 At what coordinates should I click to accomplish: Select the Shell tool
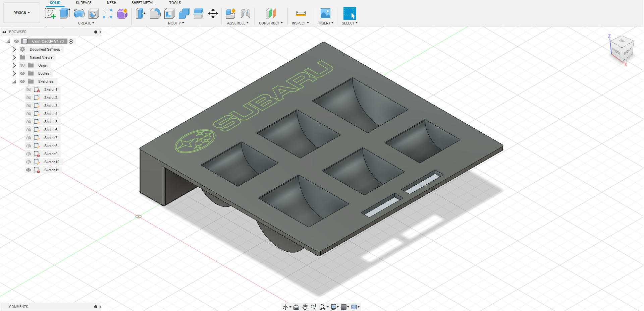(170, 13)
